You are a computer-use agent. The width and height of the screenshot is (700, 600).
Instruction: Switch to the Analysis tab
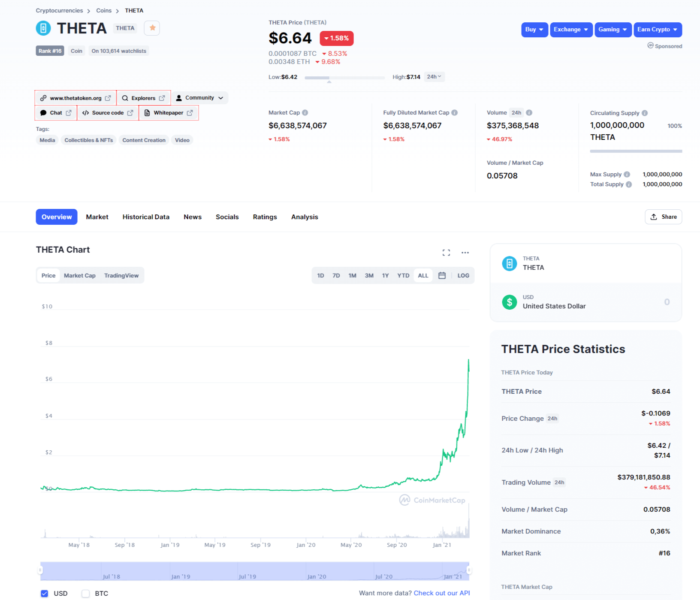tap(305, 217)
